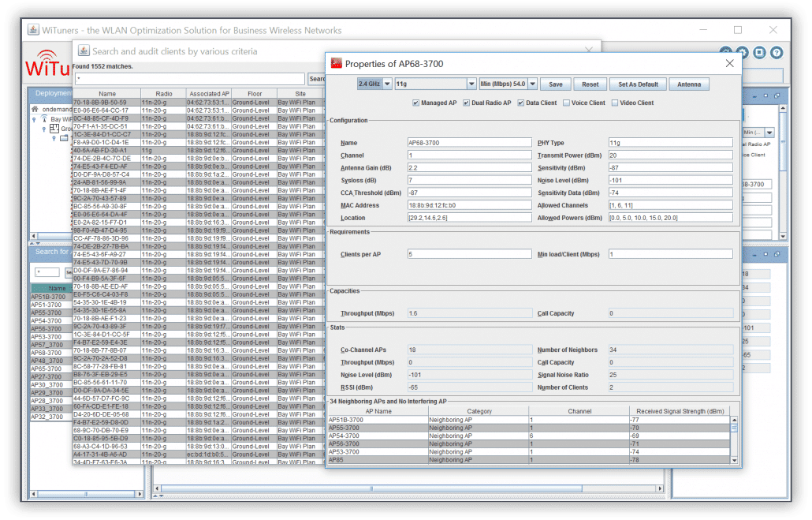Uncheck the Data Client checkbox
The height and width of the screenshot is (520, 812).
(520, 103)
